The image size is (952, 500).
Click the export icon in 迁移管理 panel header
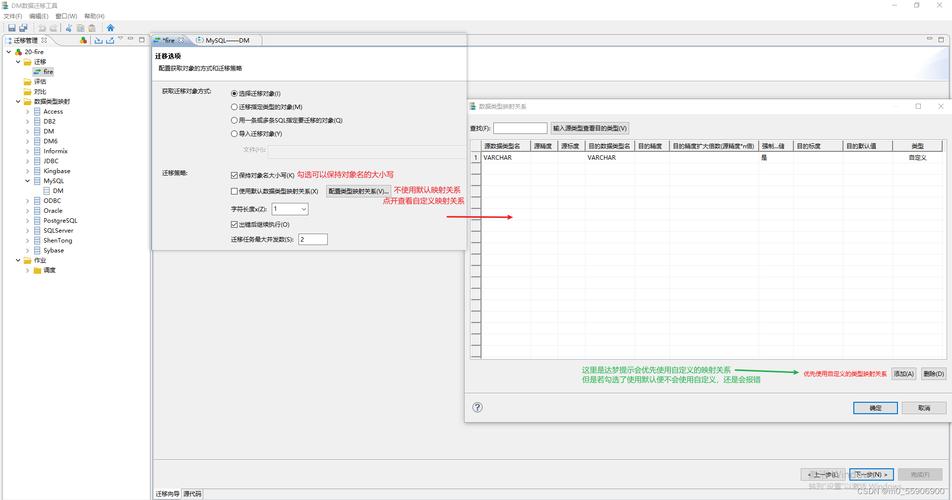(x=110, y=40)
